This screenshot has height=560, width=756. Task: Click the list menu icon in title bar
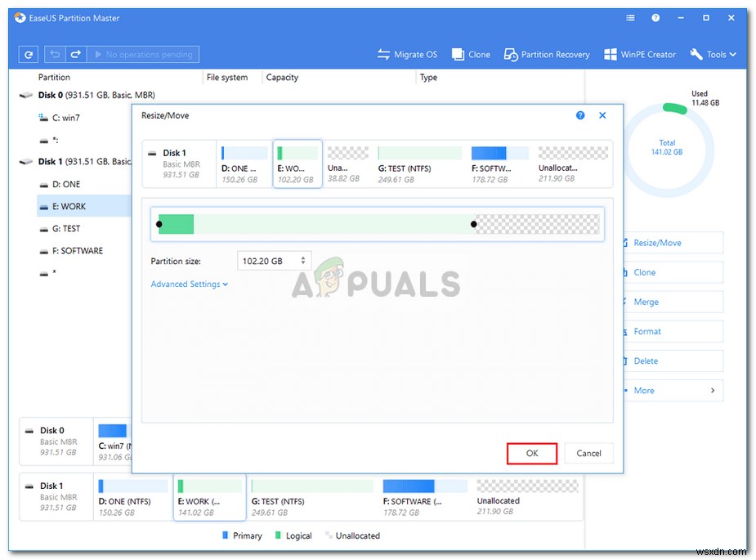click(630, 18)
